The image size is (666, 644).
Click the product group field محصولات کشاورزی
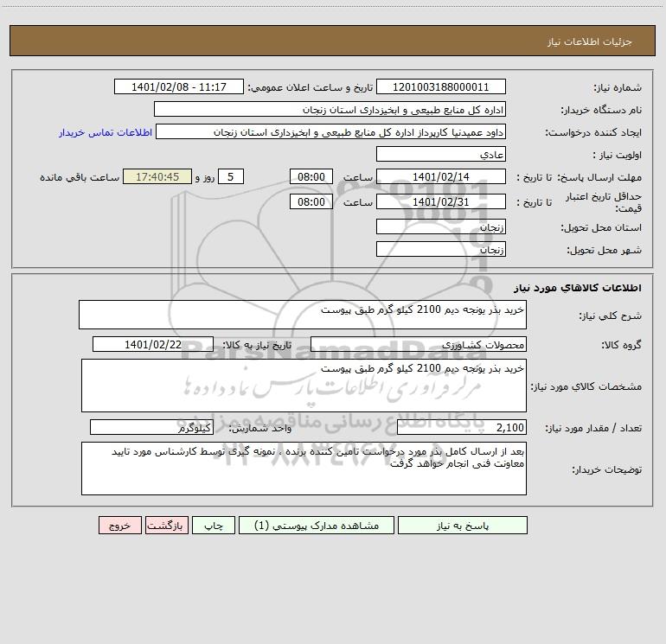point(419,344)
